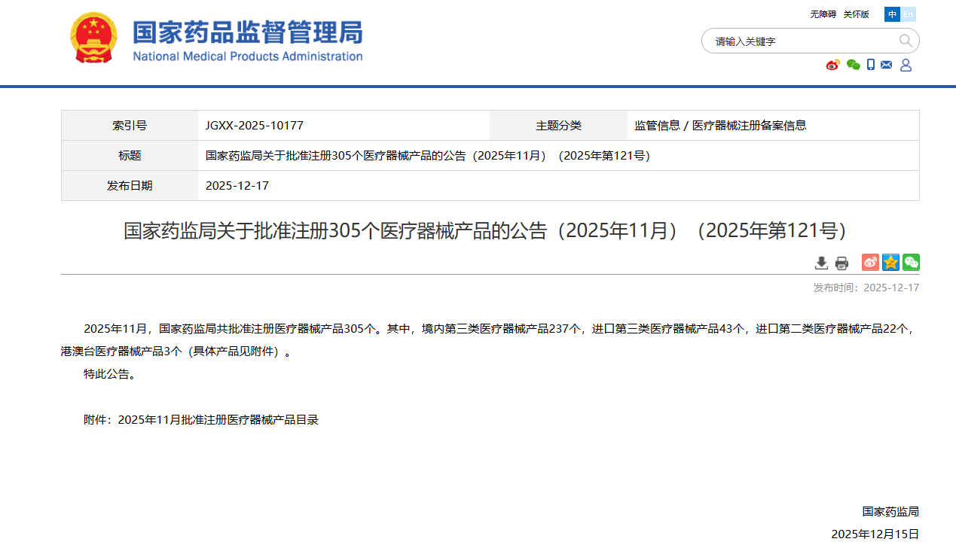Share article to Weibo red button

870,263
